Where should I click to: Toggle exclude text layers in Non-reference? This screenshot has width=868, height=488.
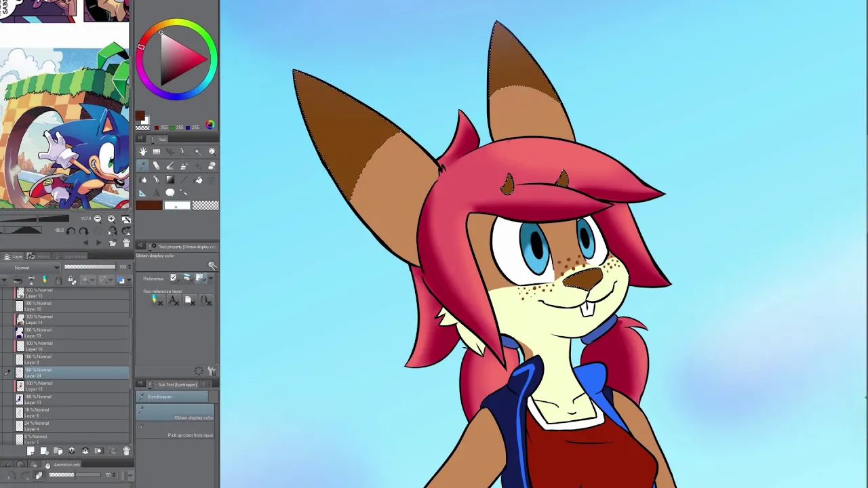click(x=174, y=300)
